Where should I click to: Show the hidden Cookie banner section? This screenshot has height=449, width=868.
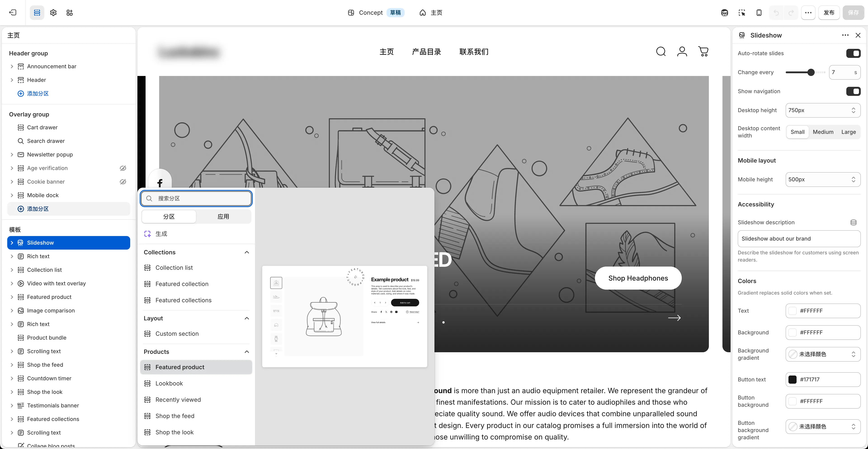tap(123, 182)
